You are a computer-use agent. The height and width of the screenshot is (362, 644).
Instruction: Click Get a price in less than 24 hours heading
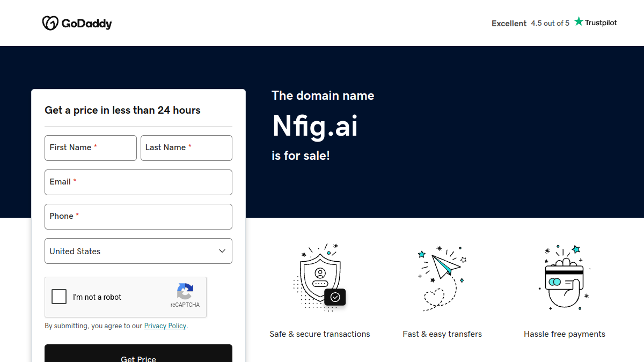(122, 110)
